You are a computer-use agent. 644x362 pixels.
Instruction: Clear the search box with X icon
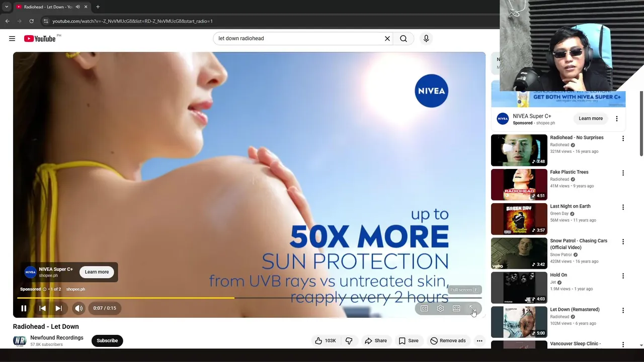pos(387,38)
